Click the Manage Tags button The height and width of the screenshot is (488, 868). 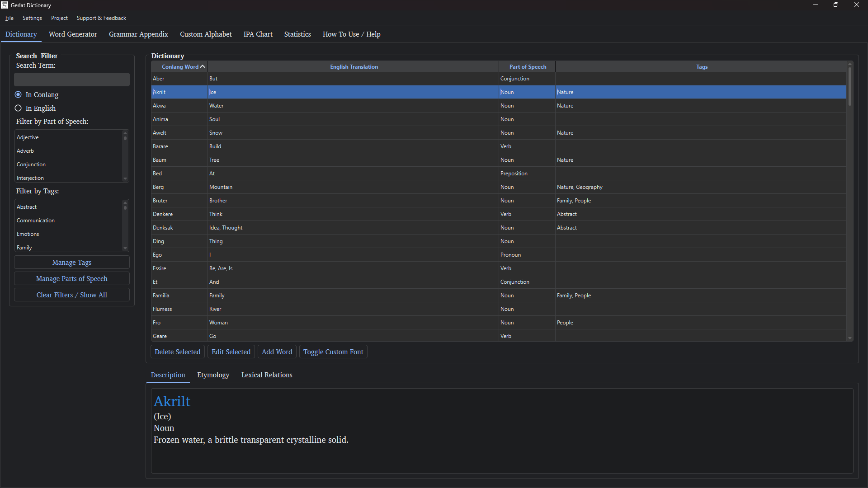[72, 263]
